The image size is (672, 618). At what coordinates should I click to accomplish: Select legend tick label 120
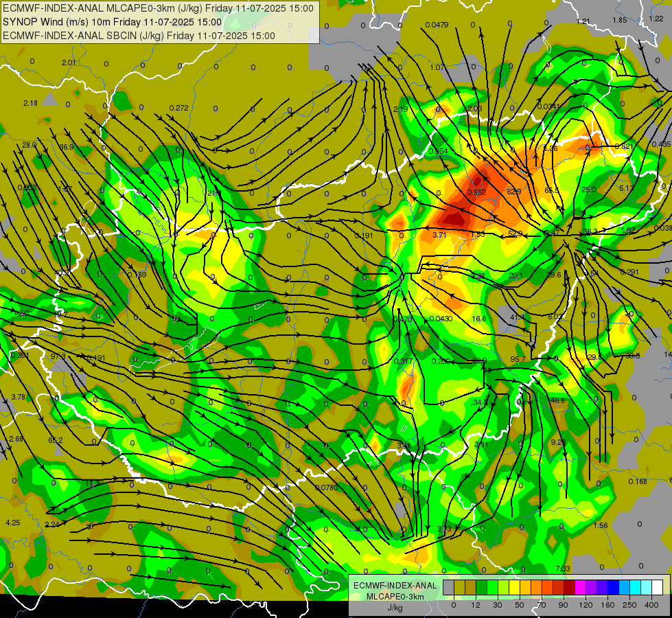point(586,605)
